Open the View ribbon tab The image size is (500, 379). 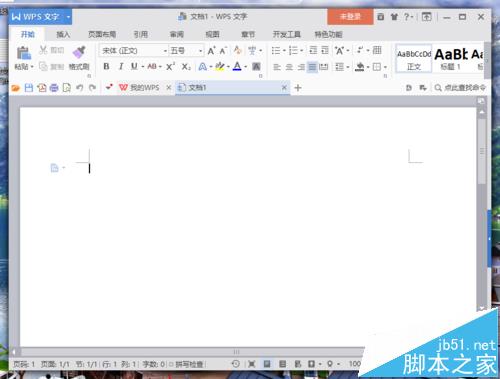coord(212,34)
